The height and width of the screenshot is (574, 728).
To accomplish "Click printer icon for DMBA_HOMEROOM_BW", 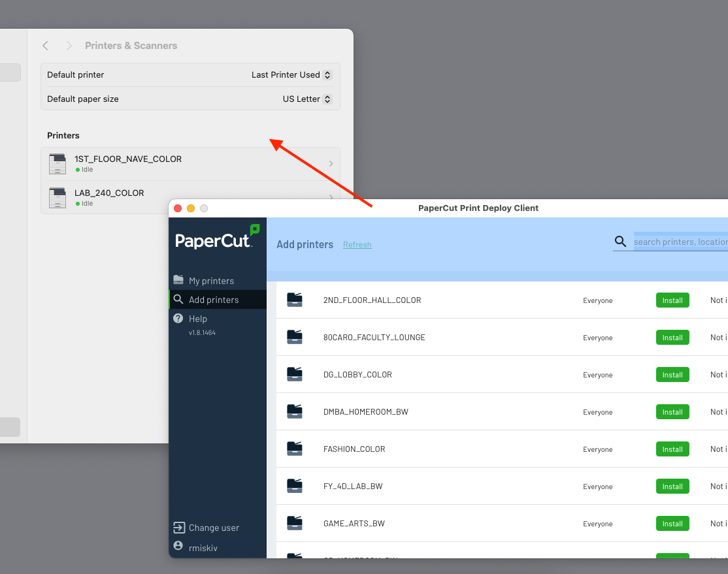I will 294,411.
